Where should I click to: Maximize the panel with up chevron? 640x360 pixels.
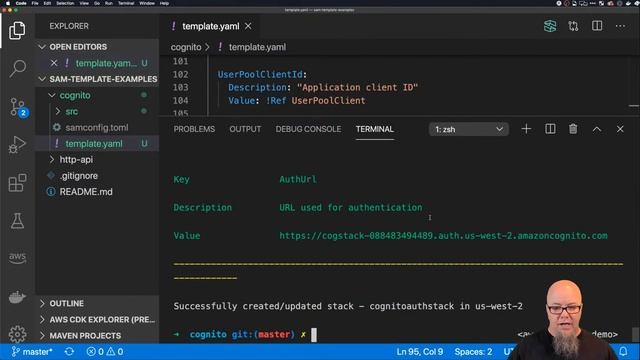pos(597,129)
